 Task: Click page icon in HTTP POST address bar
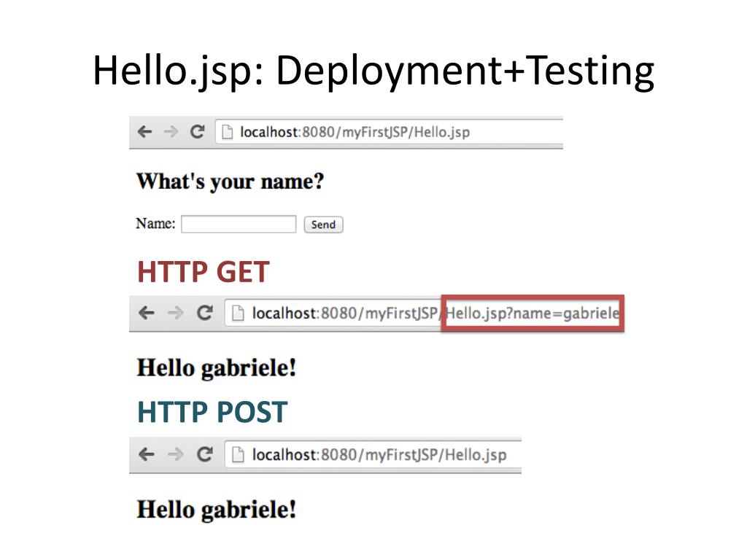pos(238,455)
